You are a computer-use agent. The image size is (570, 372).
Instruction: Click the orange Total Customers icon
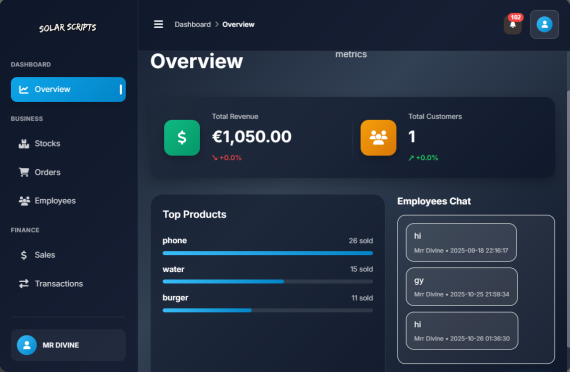(x=378, y=138)
